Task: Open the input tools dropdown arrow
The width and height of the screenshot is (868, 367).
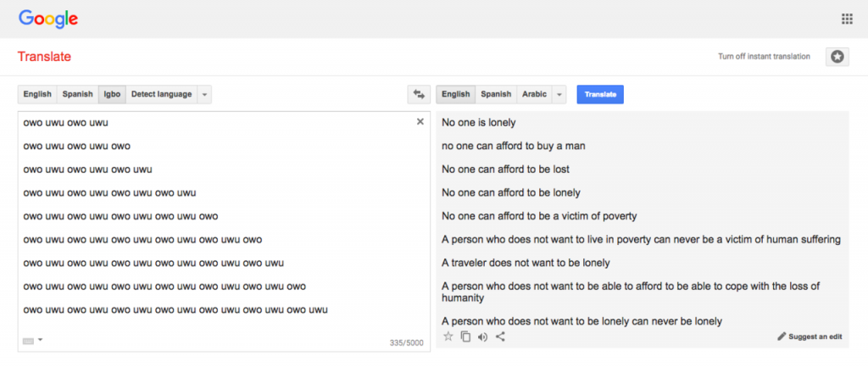Action: click(x=40, y=340)
